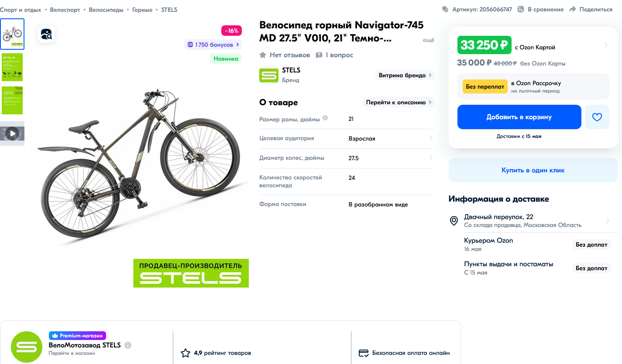The image size is (622, 364).
Task: Expand the Ozon Card price chevron
Action: 606,45
